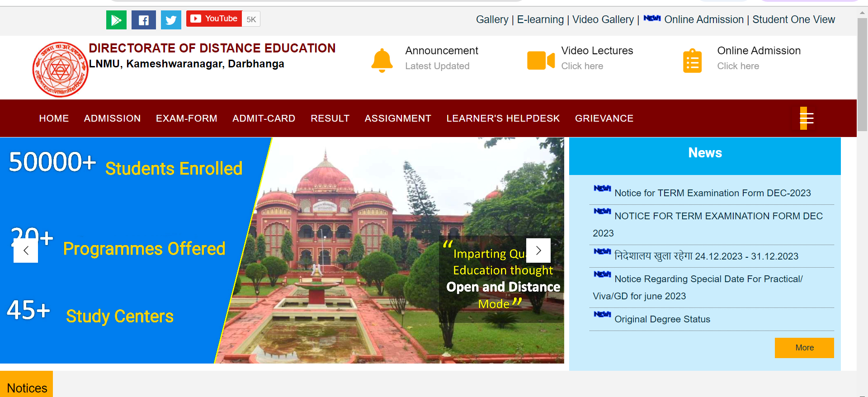Click the Facebook icon
Viewport: 868px width, 397px height.
pyautogui.click(x=143, y=20)
